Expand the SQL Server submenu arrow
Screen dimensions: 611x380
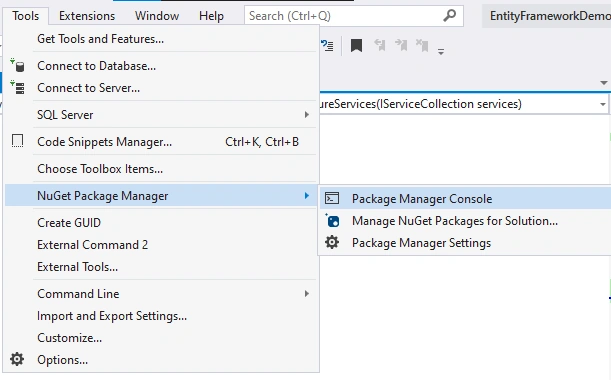pyautogui.click(x=307, y=115)
